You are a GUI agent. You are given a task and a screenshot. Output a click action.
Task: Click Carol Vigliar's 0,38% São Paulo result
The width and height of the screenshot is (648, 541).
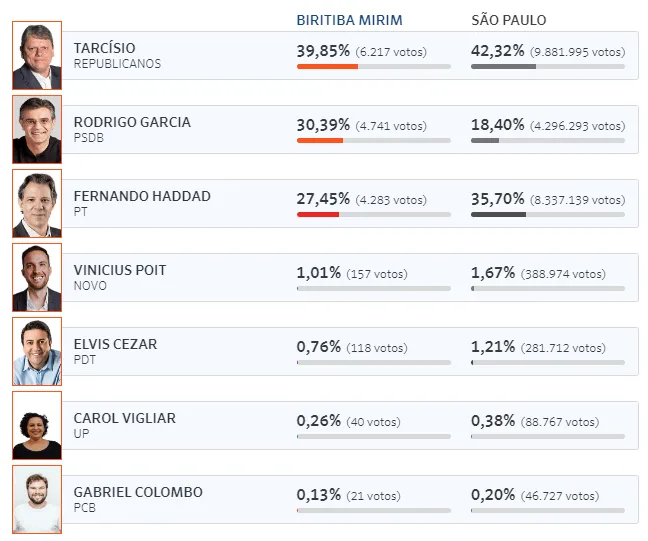pyautogui.click(x=493, y=421)
